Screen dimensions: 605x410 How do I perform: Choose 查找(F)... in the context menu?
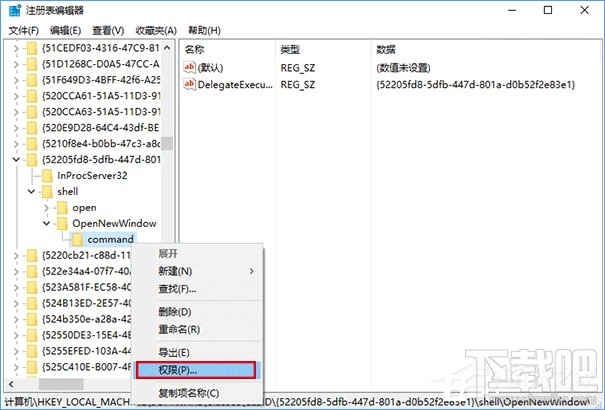198,289
